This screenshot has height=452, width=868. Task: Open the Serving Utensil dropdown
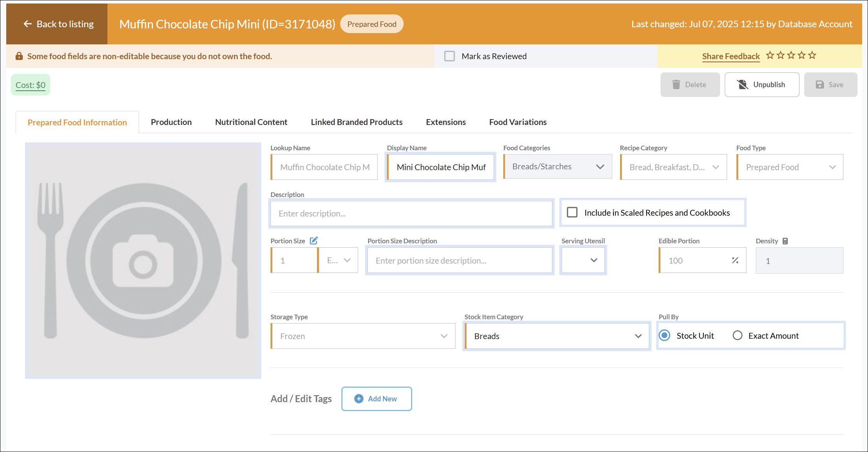tap(583, 260)
